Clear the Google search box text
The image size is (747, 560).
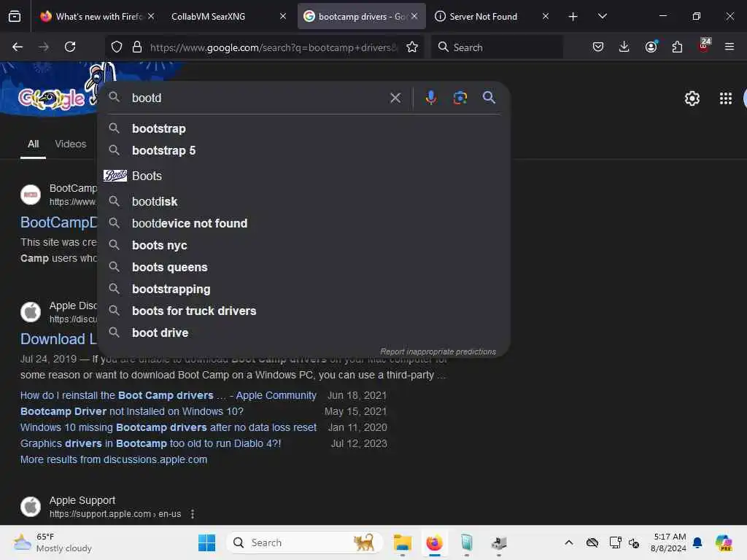coord(395,98)
